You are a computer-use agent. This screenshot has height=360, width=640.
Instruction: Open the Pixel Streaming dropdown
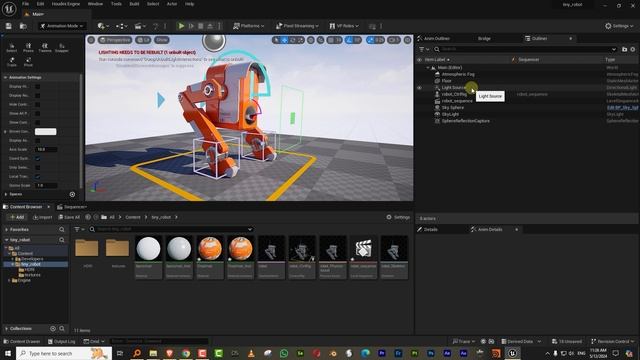point(297,26)
